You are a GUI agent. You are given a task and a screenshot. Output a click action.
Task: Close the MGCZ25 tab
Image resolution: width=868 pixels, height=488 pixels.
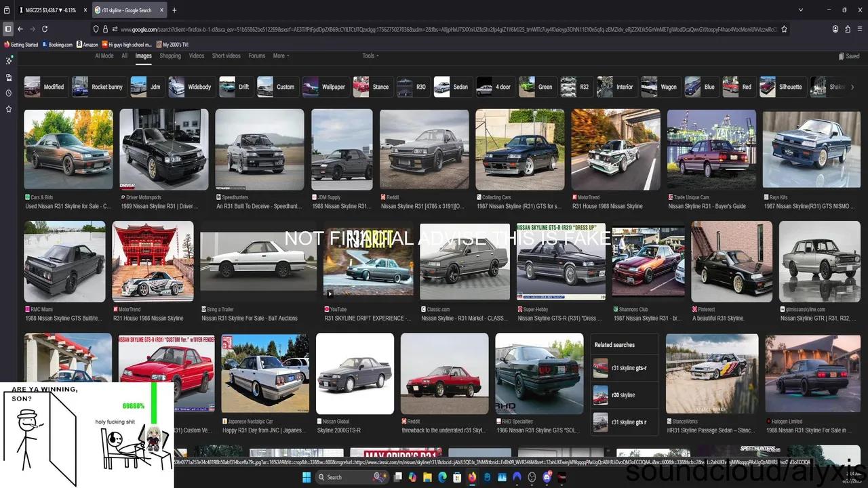click(85, 10)
